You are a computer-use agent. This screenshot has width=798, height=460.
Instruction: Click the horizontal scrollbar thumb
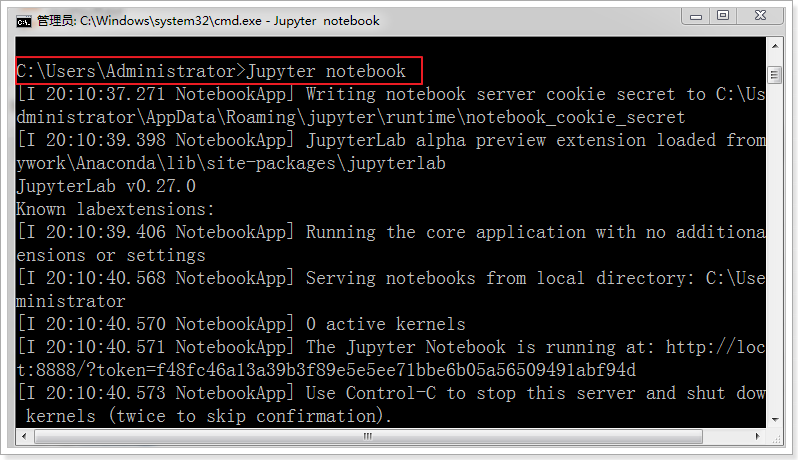coord(368,436)
